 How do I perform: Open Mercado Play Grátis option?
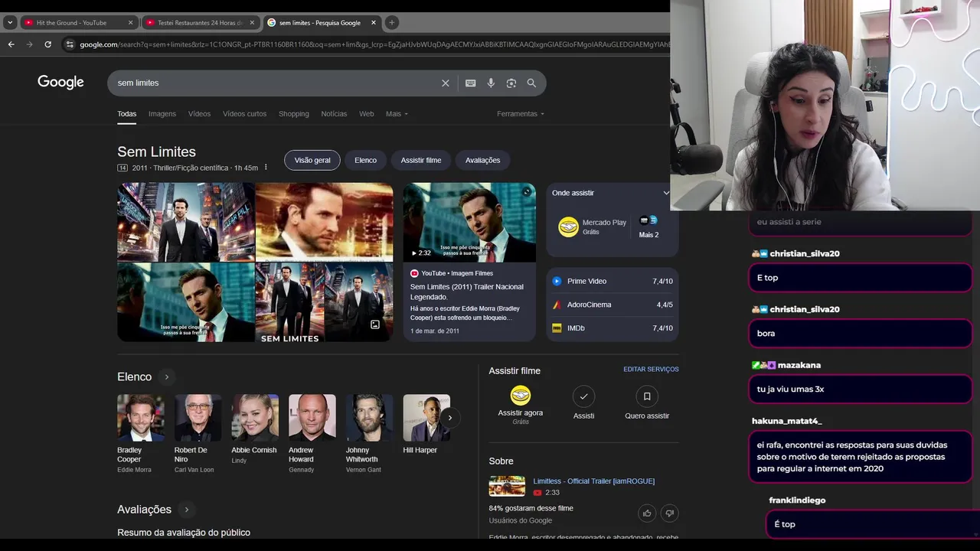click(x=593, y=227)
